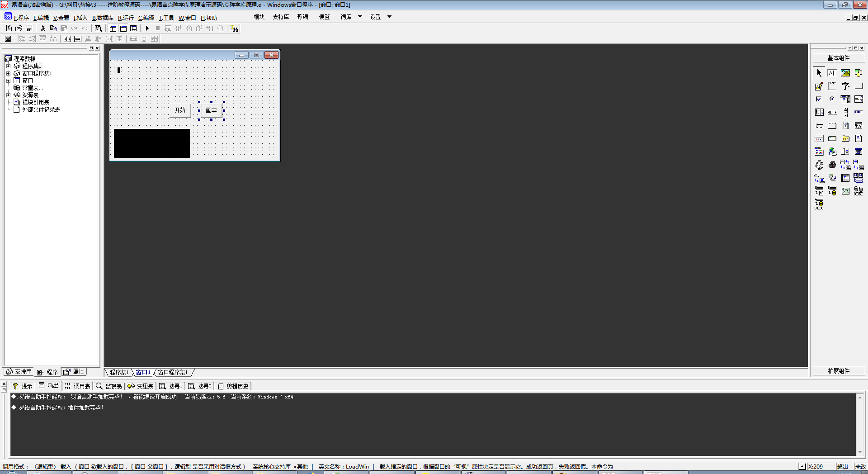Open the C.编译 menu
Screen dimensions: 868x474
click(x=146, y=18)
